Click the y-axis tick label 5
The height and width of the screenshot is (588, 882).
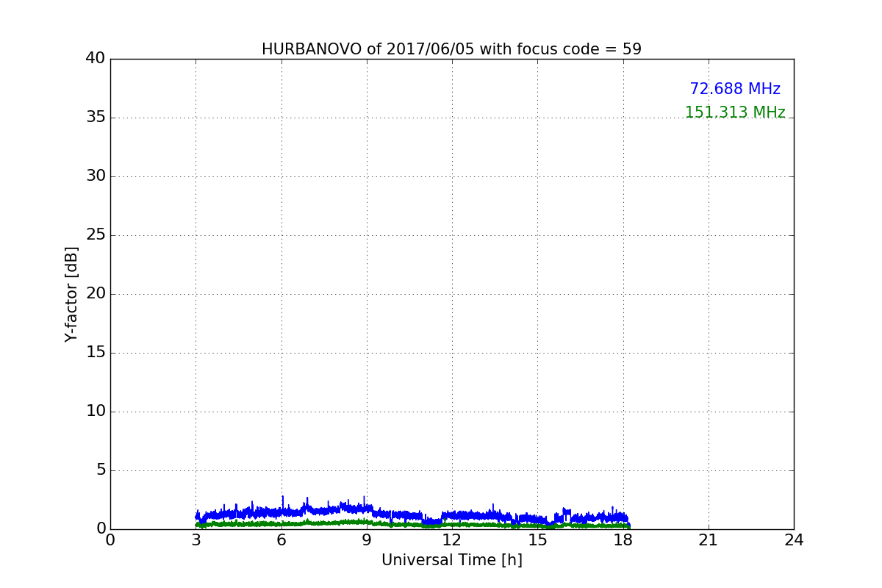click(x=101, y=470)
